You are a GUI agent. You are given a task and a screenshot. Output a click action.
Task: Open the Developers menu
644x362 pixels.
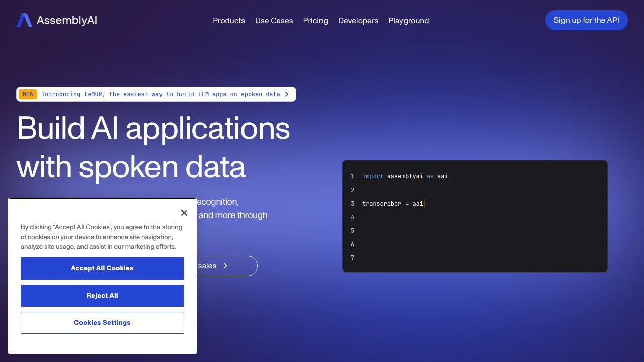358,21
